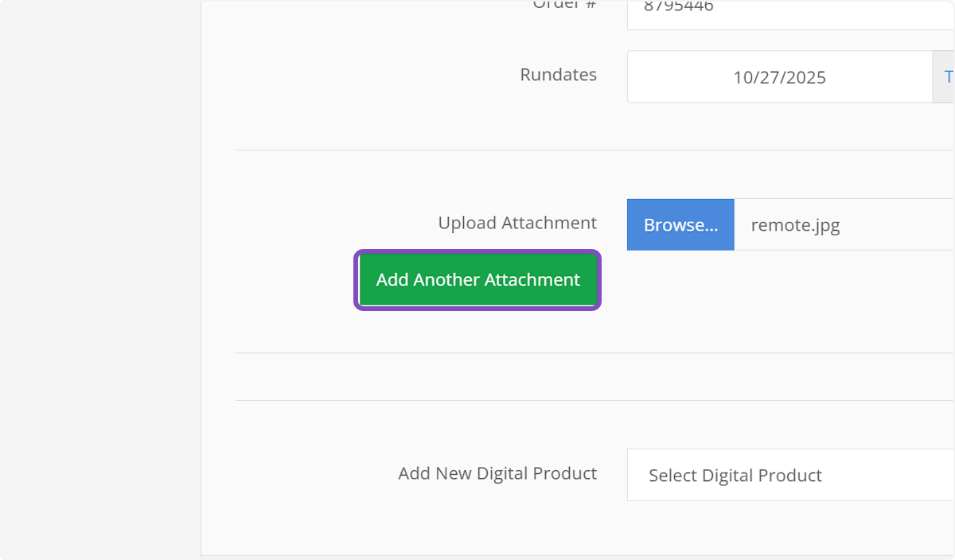Click the Upload Attachment label
Viewport: 955px width, 560px height.
(517, 223)
